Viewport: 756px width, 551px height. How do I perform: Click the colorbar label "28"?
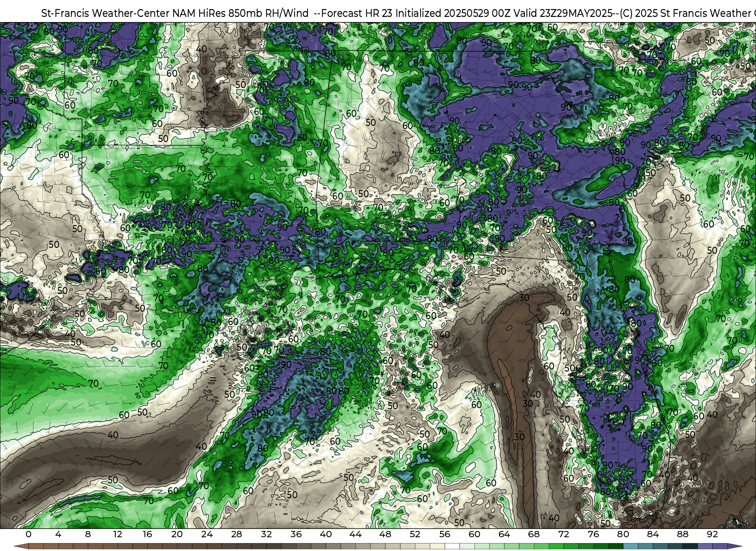237,534
